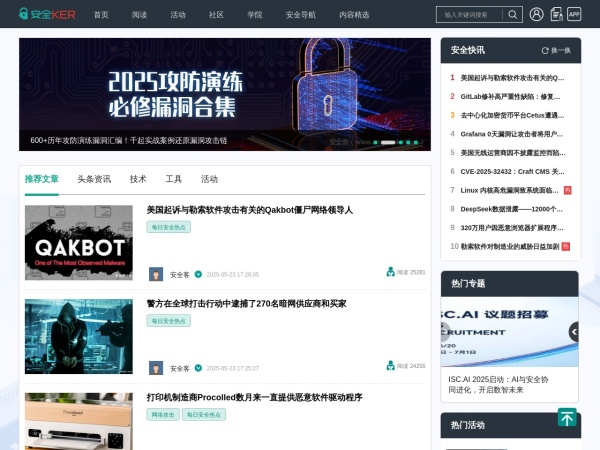The image size is (600, 450).
Task: Click 每日安全热点 tag under 暗网 article
Action: [169, 321]
